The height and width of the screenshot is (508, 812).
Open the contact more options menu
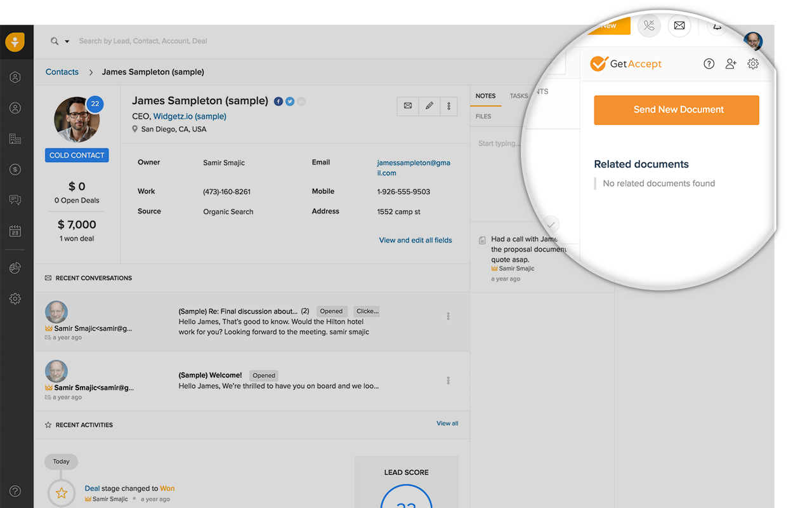coord(449,106)
